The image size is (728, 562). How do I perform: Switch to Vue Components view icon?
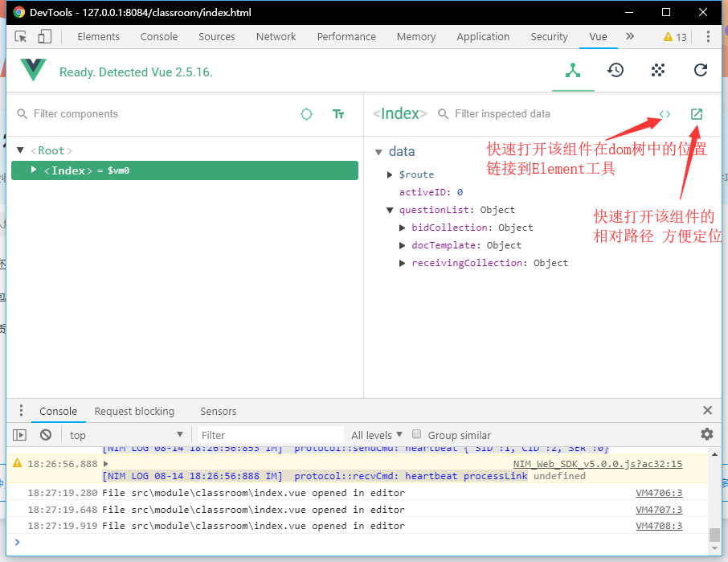click(573, 70)
